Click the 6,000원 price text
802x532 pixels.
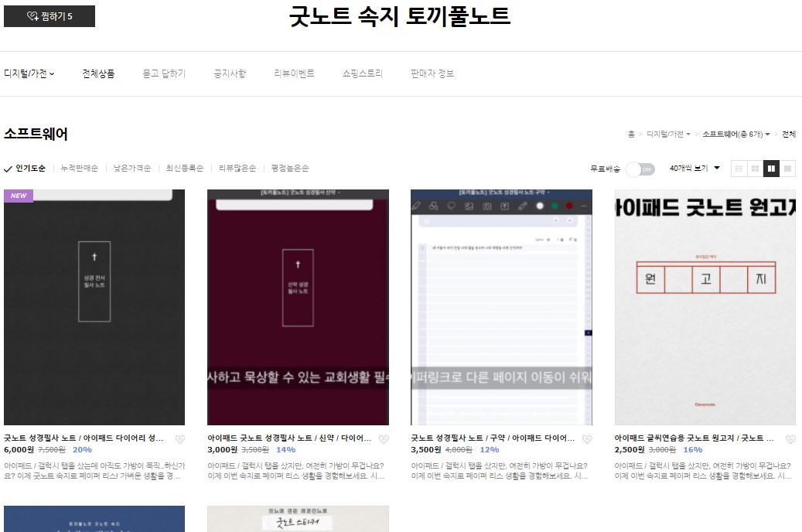tap(19, 449)
